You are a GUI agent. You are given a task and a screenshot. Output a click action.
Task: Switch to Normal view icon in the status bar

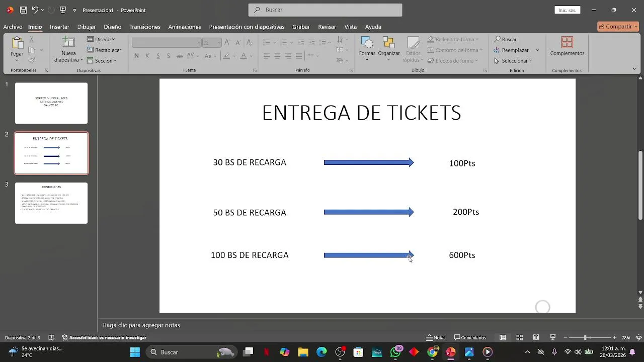click(x=503, y=337)
